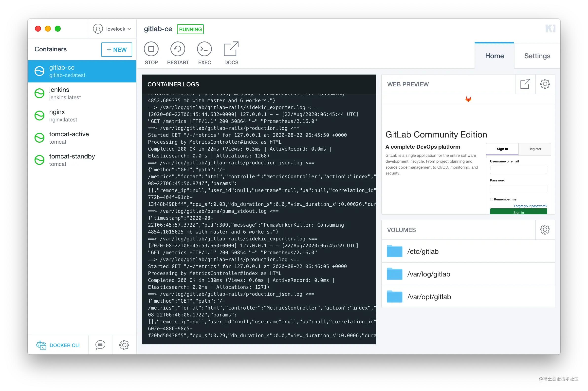Click the GitLab fox logo in preview
This screenshot has height=391, width=588.
point(468,99)
